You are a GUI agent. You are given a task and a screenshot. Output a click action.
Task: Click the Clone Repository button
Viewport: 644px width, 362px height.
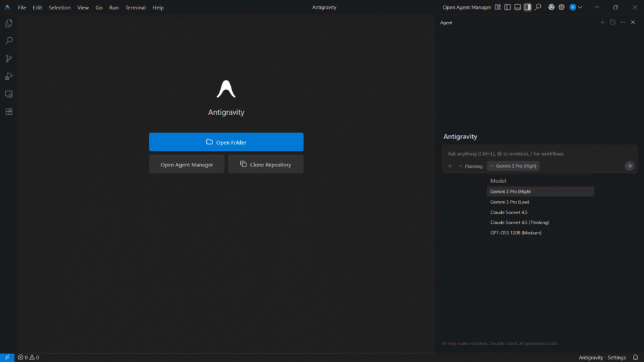pyautogui.click(x=265, y=165)
